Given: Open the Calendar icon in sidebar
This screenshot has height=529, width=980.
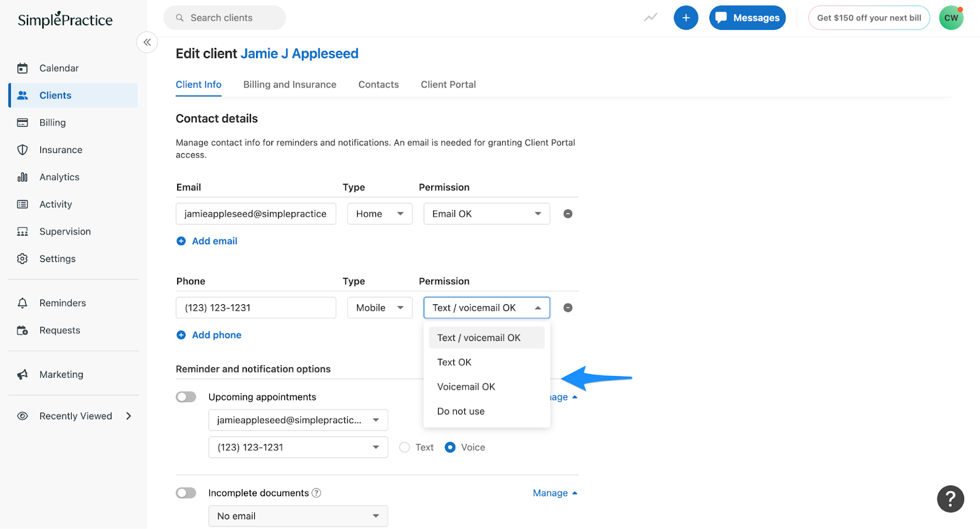Looking at the screenshot, I should coord(23,68).
